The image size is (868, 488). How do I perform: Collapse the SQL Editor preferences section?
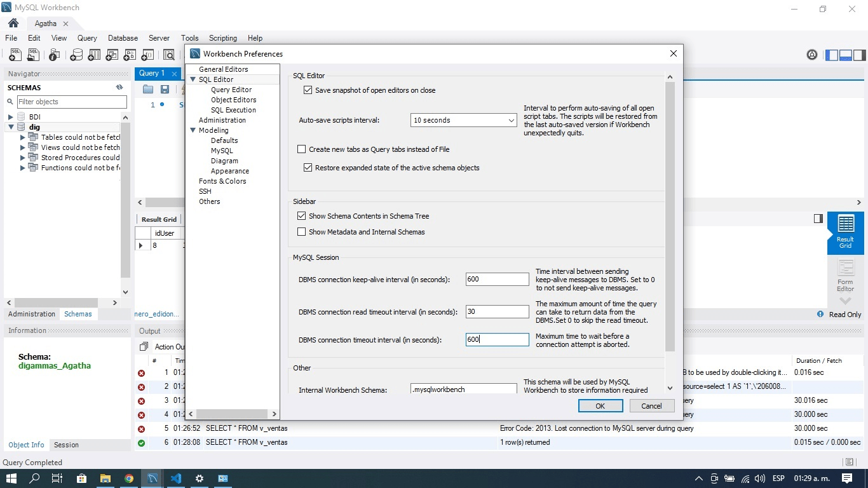pyautogui.click(x=193, y=79)
